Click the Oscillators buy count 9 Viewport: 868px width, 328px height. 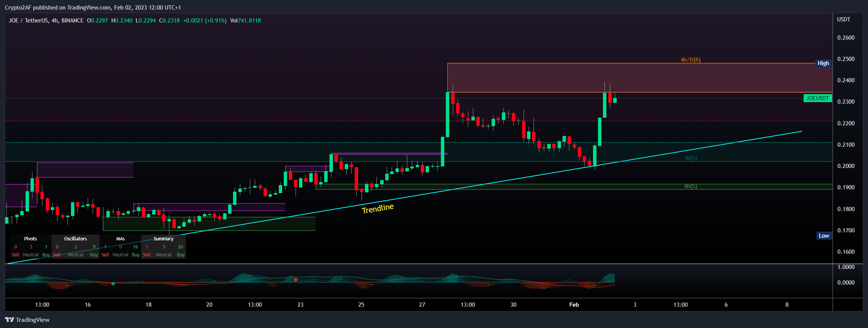click(x=94, y=247)
